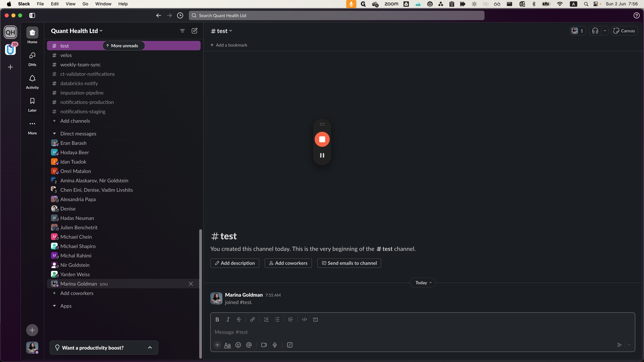Open the File menu

coord(40,4)
